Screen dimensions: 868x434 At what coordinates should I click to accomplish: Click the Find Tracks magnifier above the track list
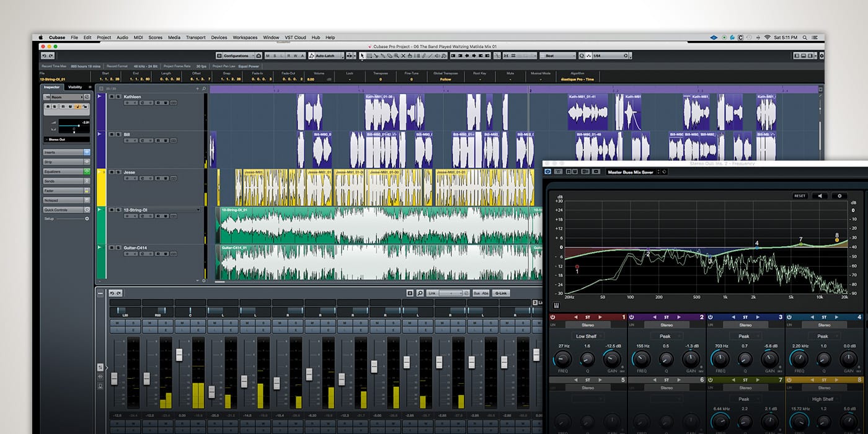coord(204,89)
